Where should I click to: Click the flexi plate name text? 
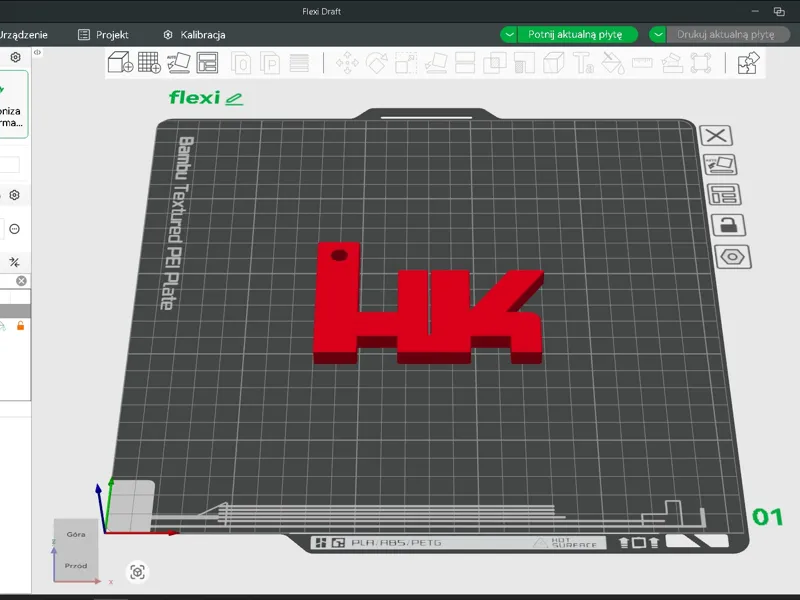pos(194,97)
